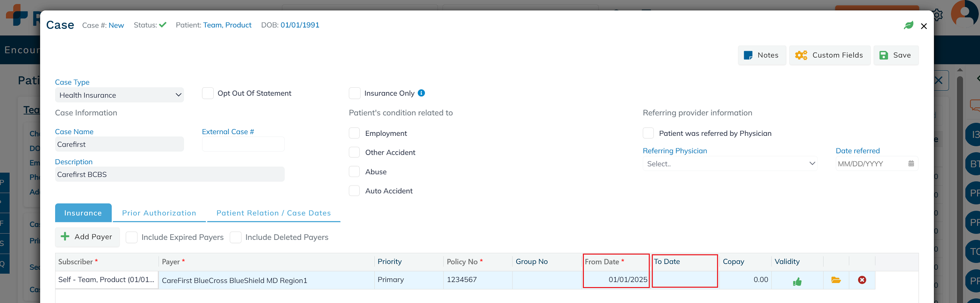Save the case

click(x=896, y=55)
